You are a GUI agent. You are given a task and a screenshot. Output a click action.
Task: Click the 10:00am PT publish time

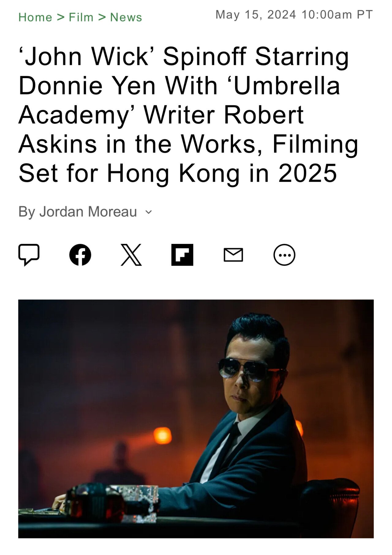click(337, 14)
